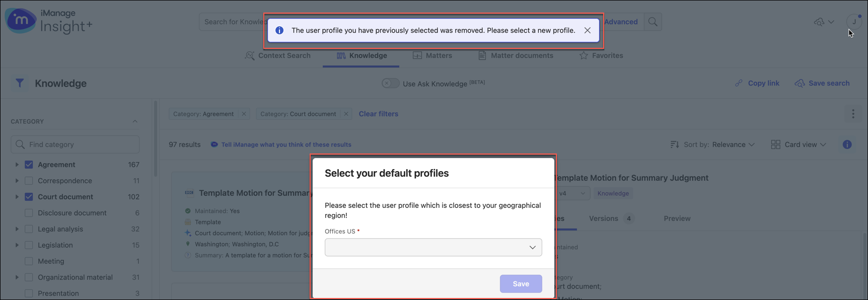Click the Sort by icon
868x300 pixels.
675,144
